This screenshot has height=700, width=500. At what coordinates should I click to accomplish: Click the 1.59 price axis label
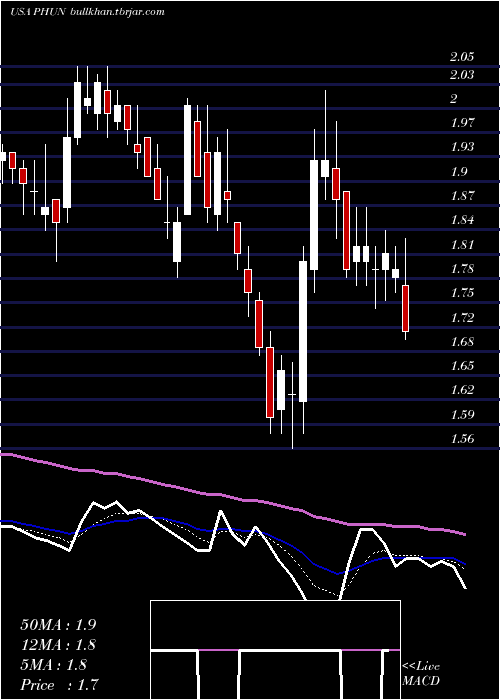point(462,415)
